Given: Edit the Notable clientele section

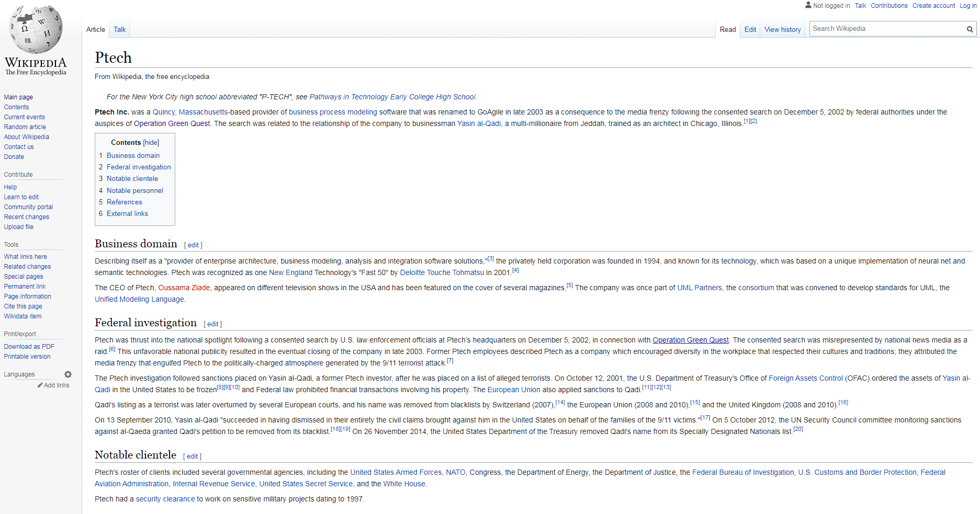Looking at the screenshot, I should [x=192, y=456].
